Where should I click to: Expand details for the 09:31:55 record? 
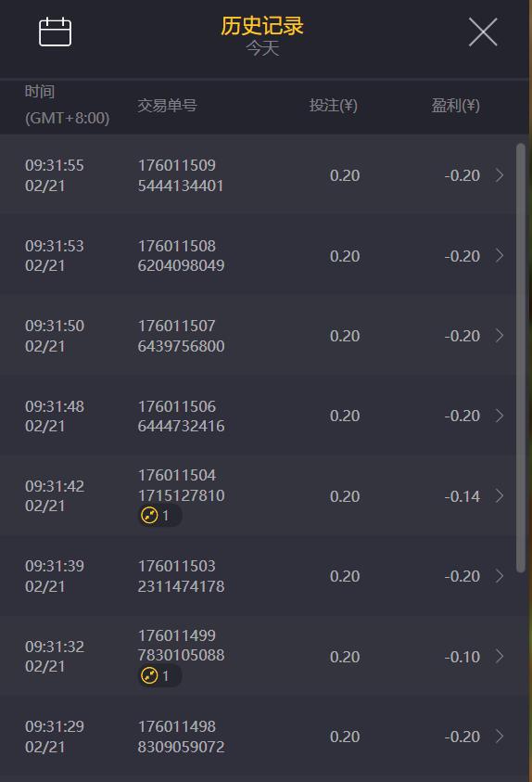pos(500,175)
